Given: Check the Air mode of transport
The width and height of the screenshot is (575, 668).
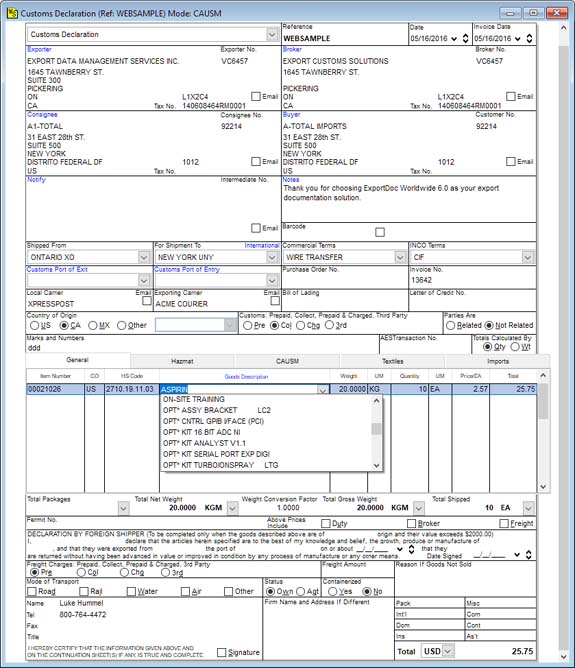Looking at the screenshot, I should 185,591.
